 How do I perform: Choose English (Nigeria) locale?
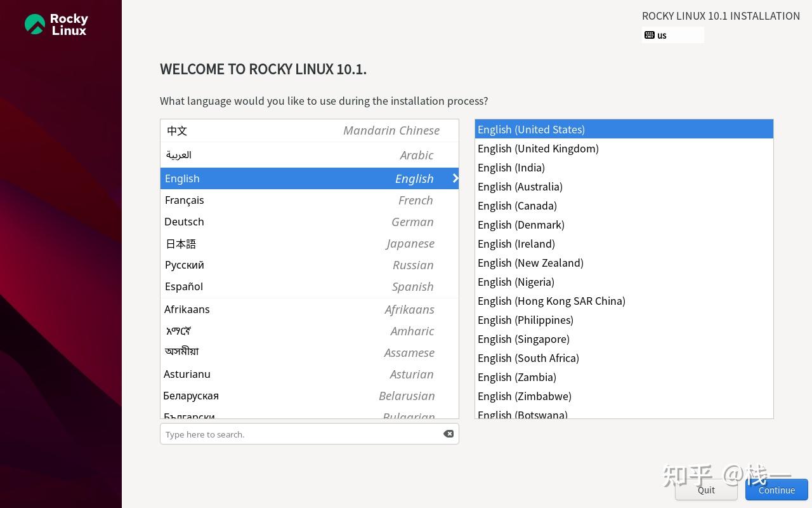point(624,281)
